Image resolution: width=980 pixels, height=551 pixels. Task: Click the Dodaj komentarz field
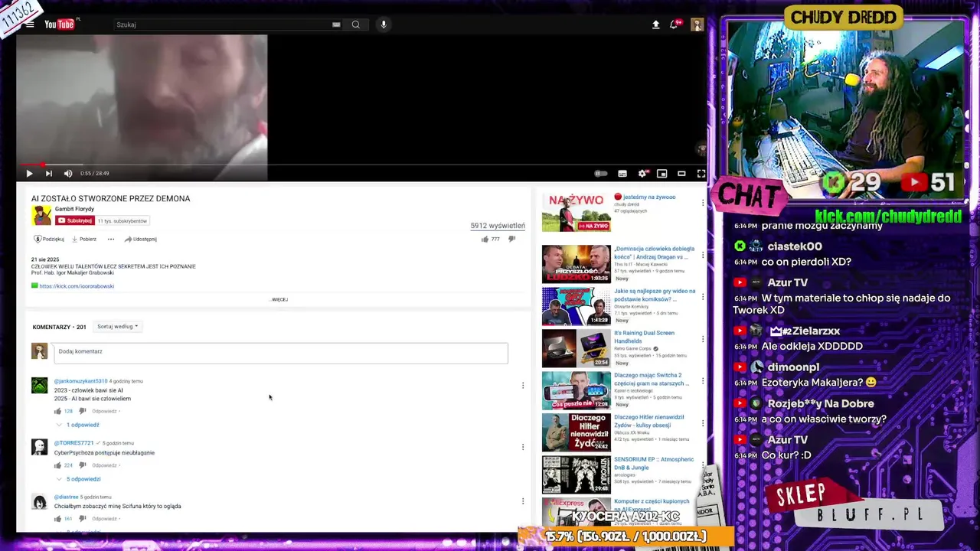[x=281, y=352]
